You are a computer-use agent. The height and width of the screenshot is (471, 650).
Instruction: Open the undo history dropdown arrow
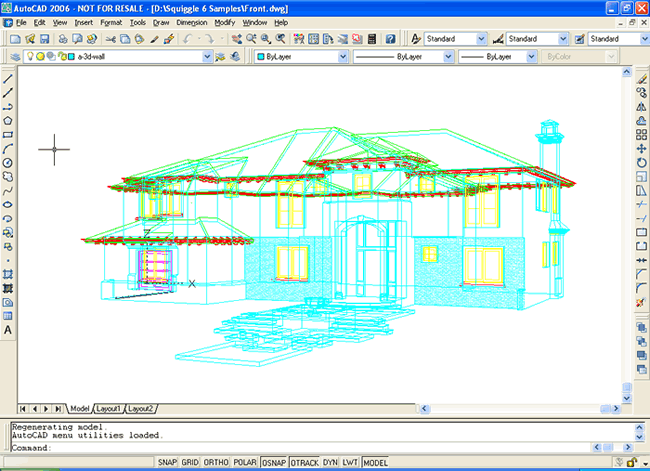coord(199,39)
